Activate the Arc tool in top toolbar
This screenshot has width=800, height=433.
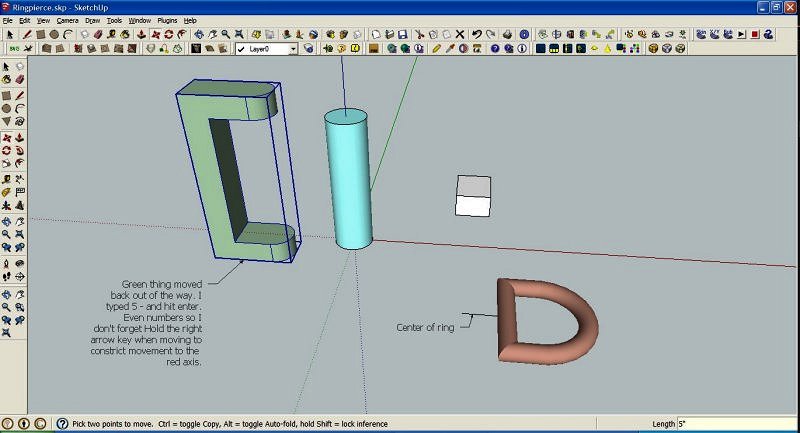[68, 34]
